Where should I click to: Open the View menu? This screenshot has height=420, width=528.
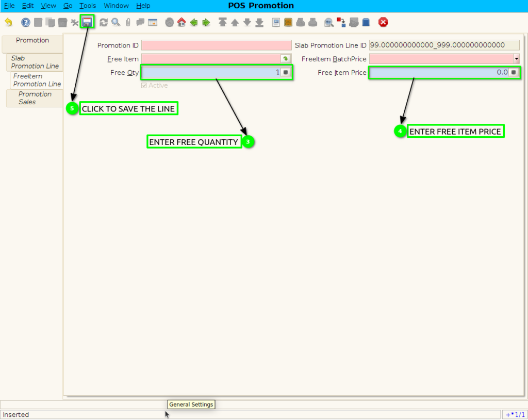click(48, 6)
